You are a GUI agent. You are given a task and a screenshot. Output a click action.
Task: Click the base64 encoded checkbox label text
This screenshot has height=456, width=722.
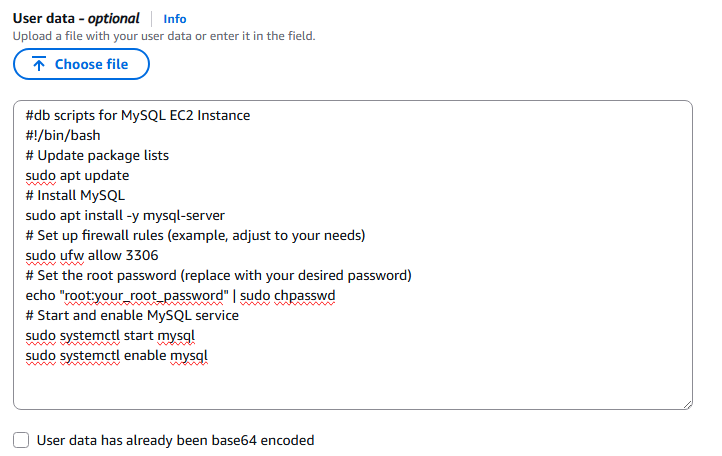(x=175, y=440)
